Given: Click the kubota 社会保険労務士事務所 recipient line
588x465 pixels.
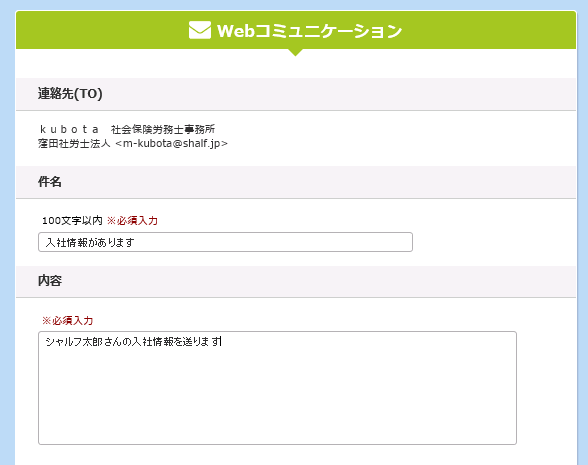Looking at the screenshot, I should click(127, 129).
